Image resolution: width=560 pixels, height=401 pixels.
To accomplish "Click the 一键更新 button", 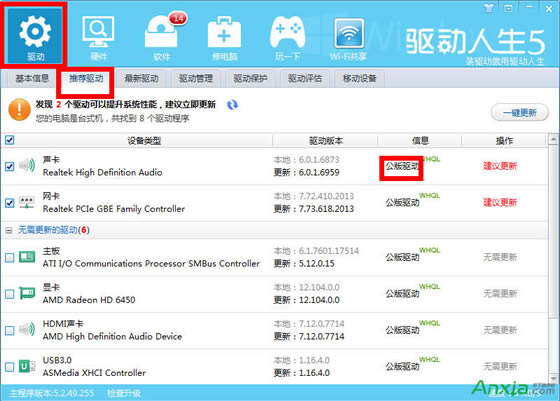I will pos(520,113).
